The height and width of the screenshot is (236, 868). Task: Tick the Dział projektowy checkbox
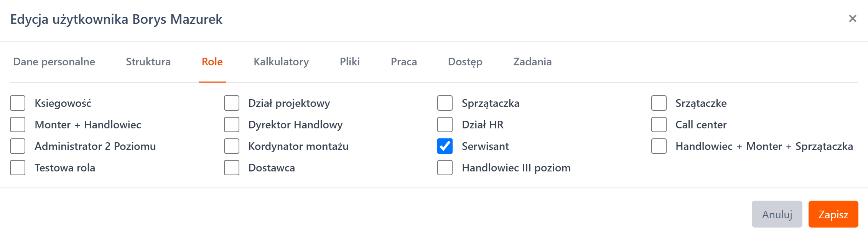[x=232, y=103]
